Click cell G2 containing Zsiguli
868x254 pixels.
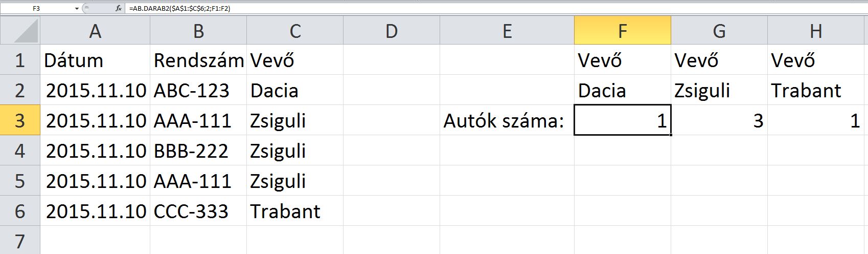coord(719,91)
